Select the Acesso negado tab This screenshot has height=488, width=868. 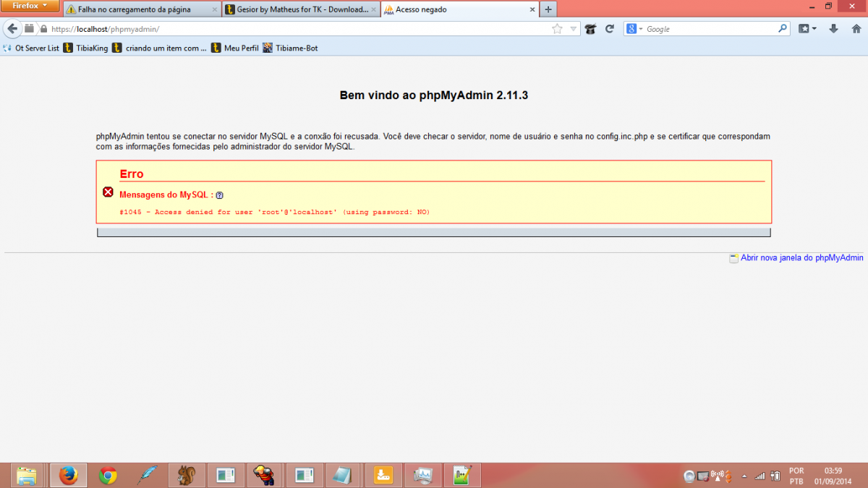tap(460, 9)
